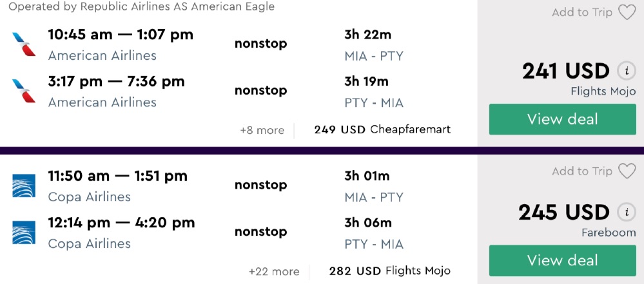Click Copa Airlines logo for 11:50 am flight
644x284 pixels.
tap(24, 185)
